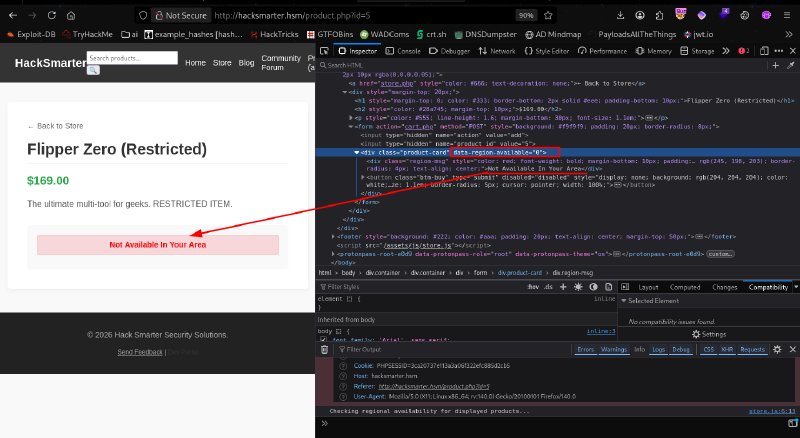This screenshot has height=438, width=800.
Task: Go back to the previous page
Action: (13, 15)
